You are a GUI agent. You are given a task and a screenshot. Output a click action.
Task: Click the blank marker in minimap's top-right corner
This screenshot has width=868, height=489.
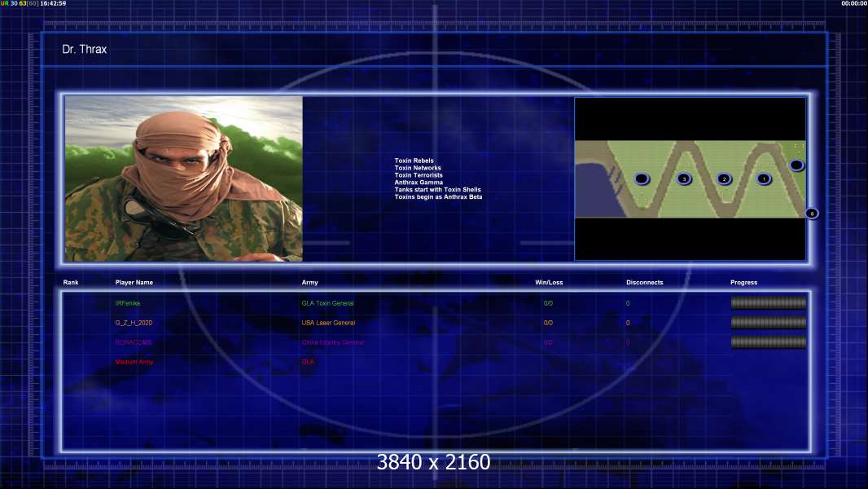[796, 165]
